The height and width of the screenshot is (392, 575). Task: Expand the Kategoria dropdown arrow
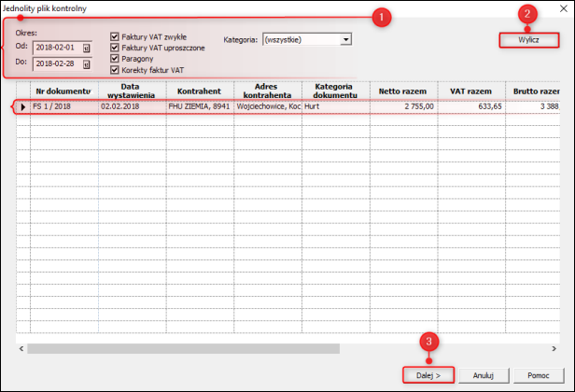click(x=345, y=39)
